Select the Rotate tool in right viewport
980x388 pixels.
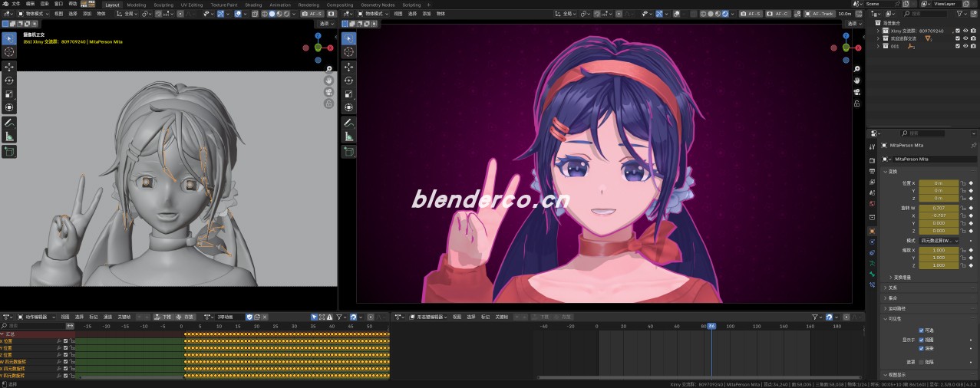pyautogui.click(x=348, y=81)
